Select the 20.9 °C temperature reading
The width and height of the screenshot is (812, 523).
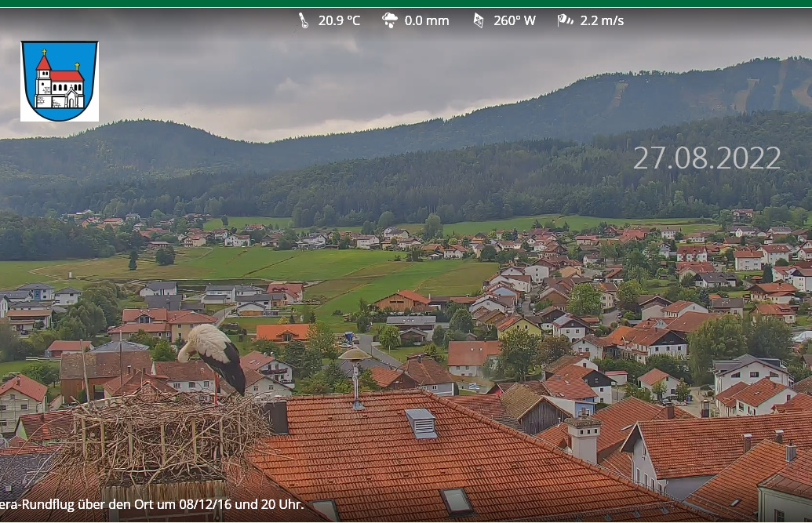coord(339,20)
